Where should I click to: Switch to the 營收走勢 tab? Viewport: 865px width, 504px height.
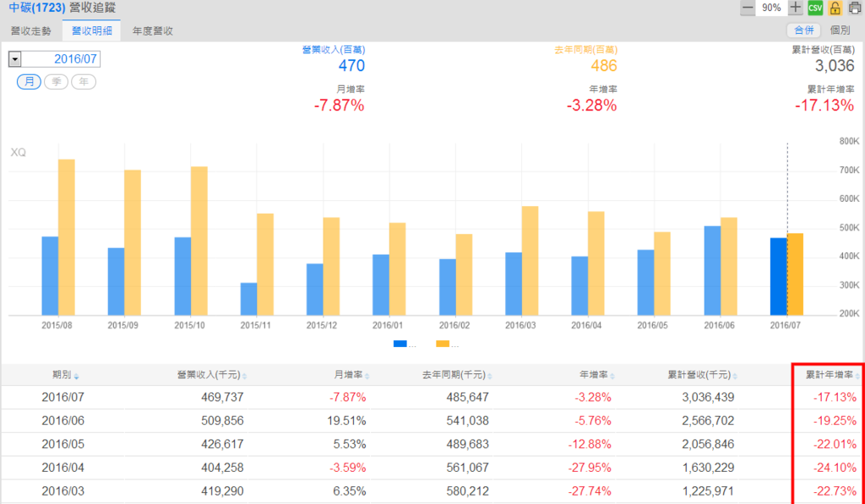click(x=31, y=31)
